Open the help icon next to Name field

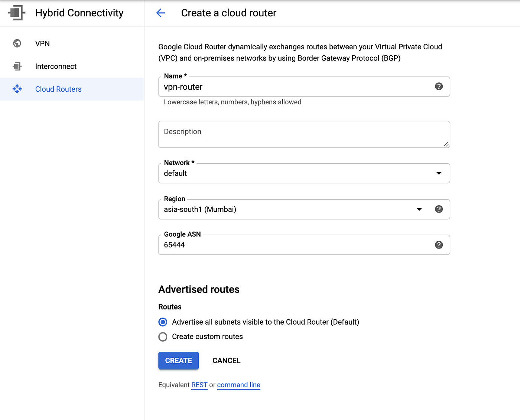(x=439, y=86)
